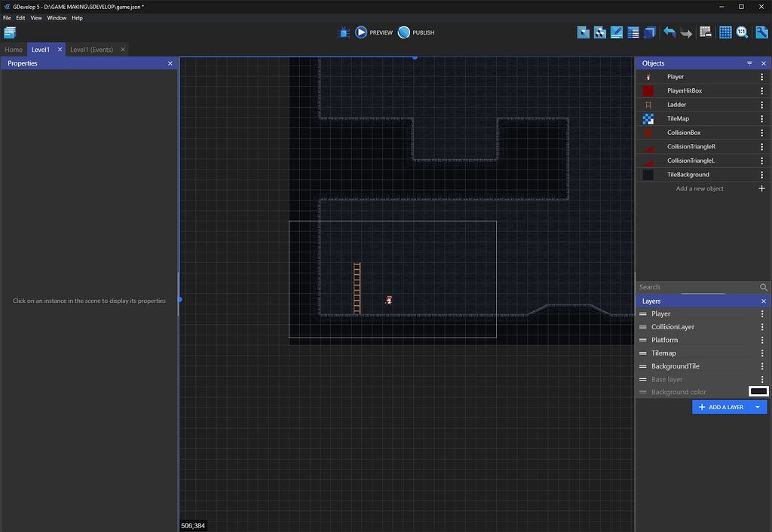The image size is (772, 532).
Task: Open the Project Manager
Action: point(10,32)
